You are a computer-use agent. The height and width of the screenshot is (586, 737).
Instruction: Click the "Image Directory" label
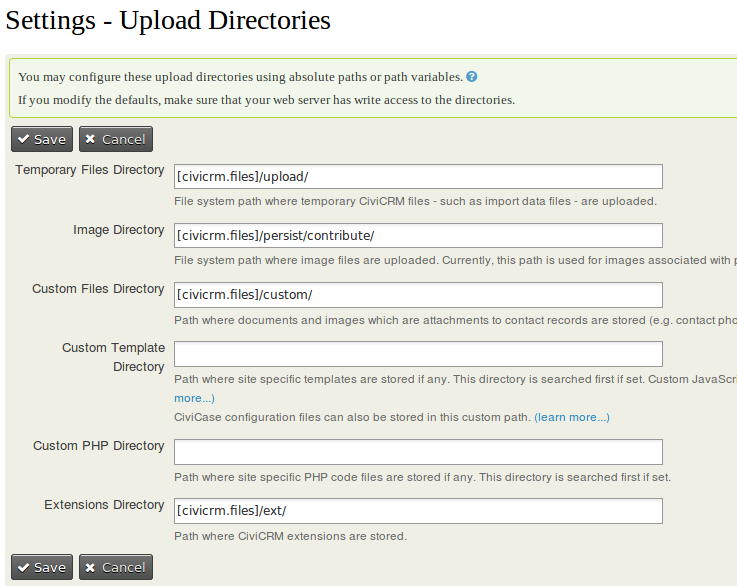tap(118, 230)
